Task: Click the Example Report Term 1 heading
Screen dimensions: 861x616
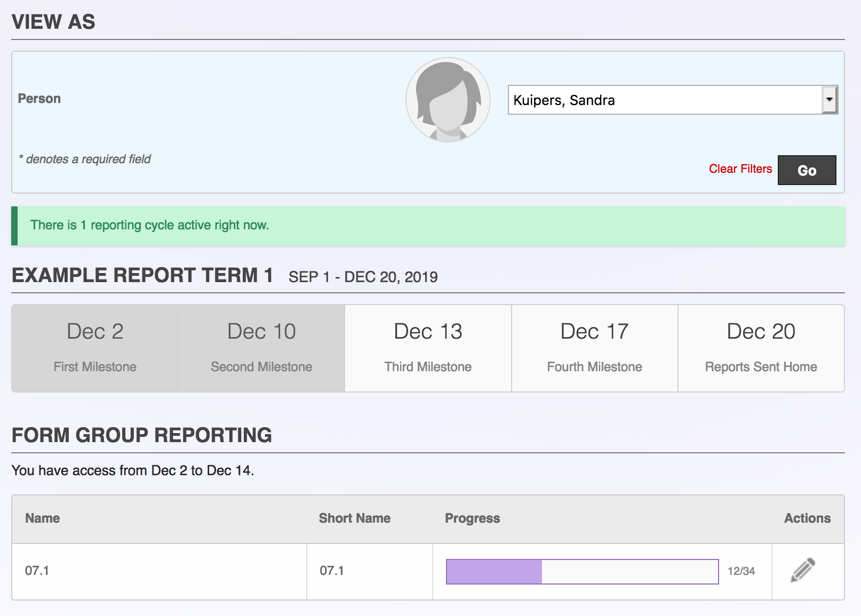Action: click(142, 276)
